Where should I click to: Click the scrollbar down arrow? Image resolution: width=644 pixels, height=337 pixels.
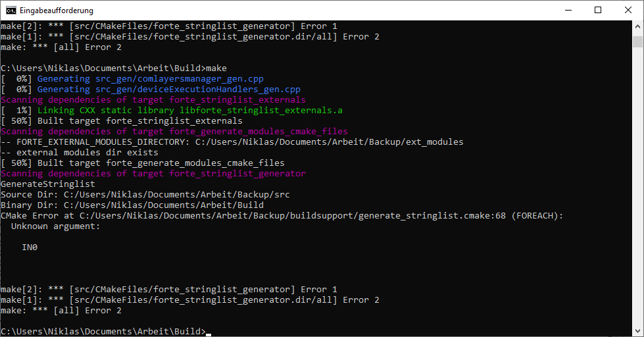tap(637, 330)
